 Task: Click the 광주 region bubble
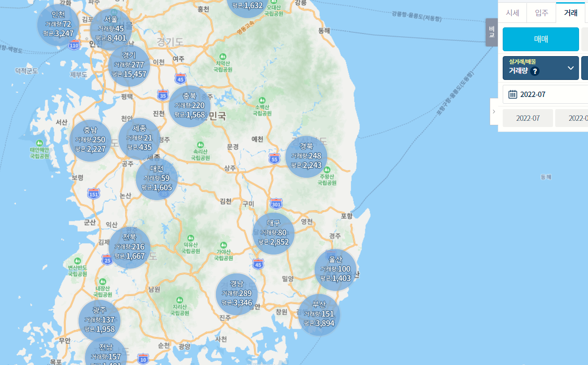100,320
